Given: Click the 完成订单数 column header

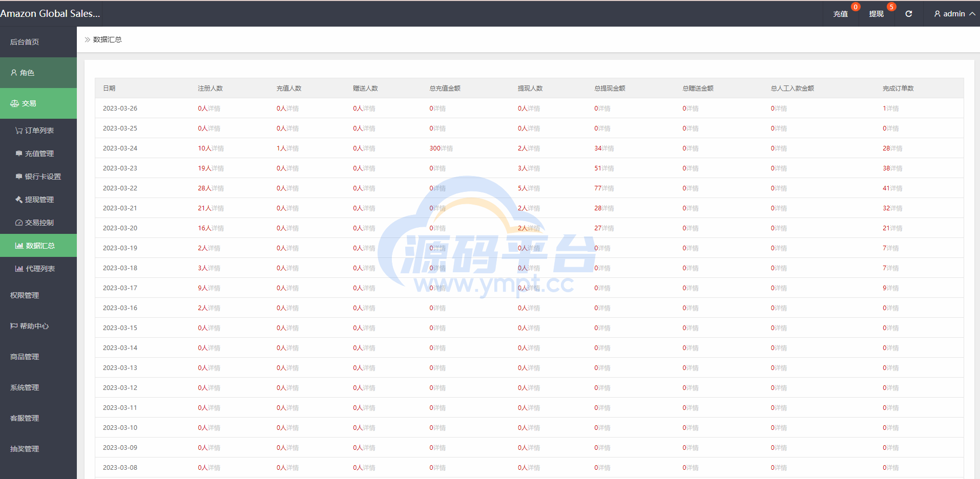Looking at the screenshot, I should coord(898,89).
